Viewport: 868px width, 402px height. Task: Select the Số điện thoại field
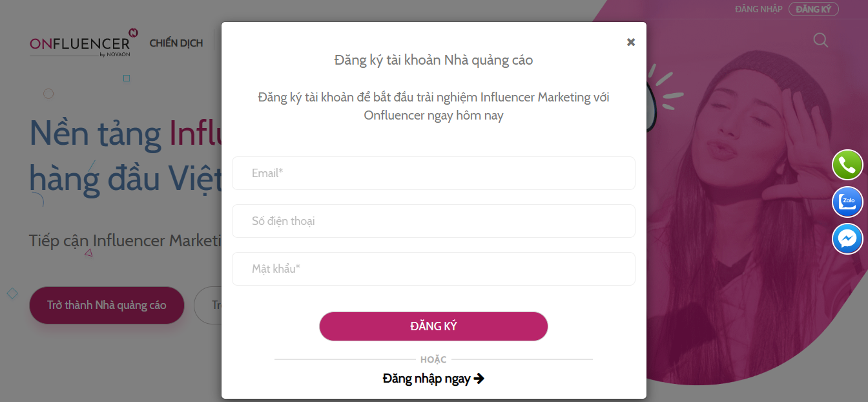[x=433, y=221]
